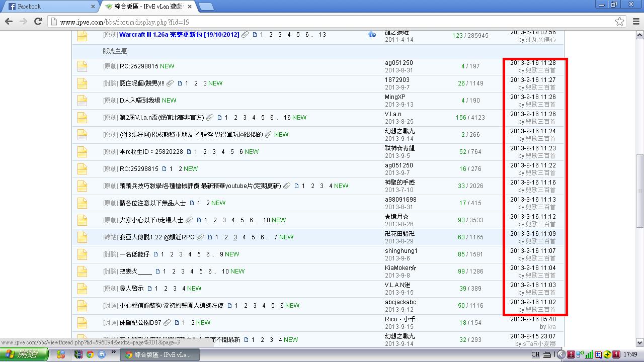Image resolution: width=644 pixels, height=362 pixels.
Task: Open author profile shinghung1
Action: click(401, 251)
